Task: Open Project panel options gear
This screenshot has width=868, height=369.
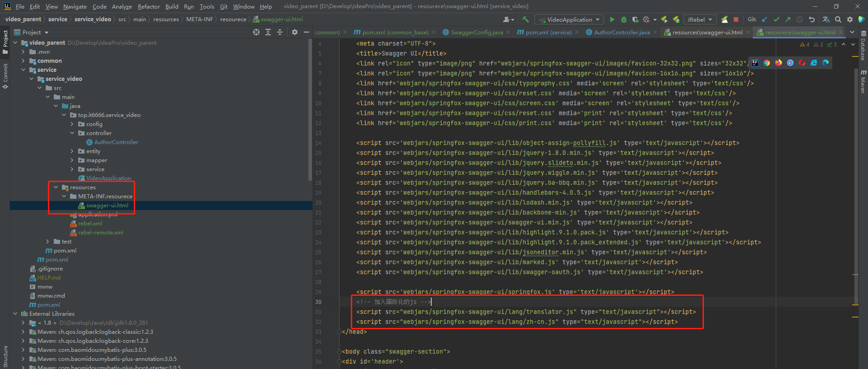Action: point(295,32)
